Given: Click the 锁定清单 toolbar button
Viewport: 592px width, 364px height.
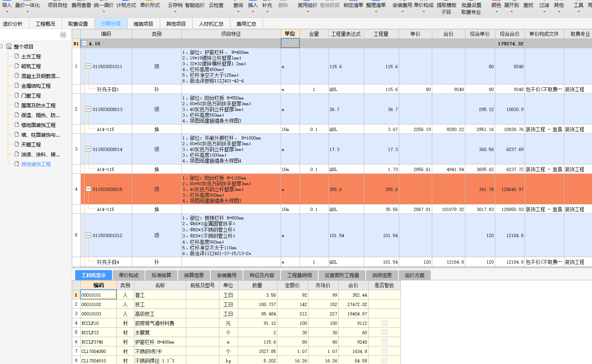Looking at the screenshot, I should pos(353,5).
